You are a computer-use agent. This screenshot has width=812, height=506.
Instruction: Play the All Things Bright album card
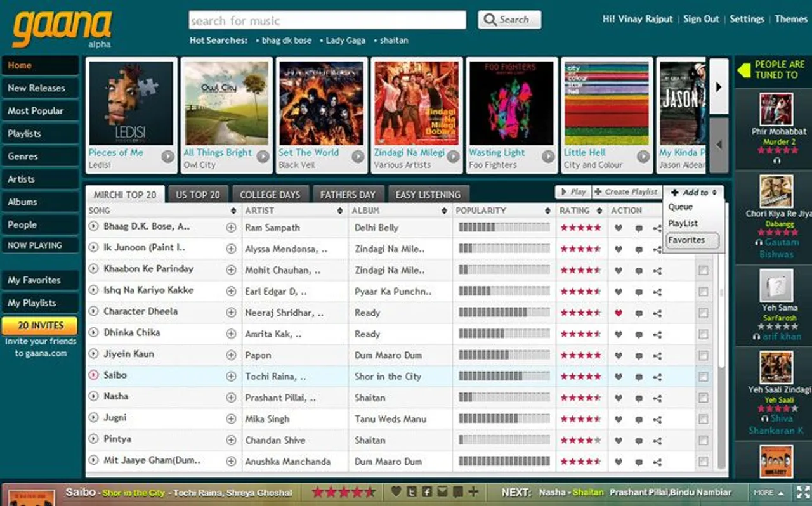point(263,156)
